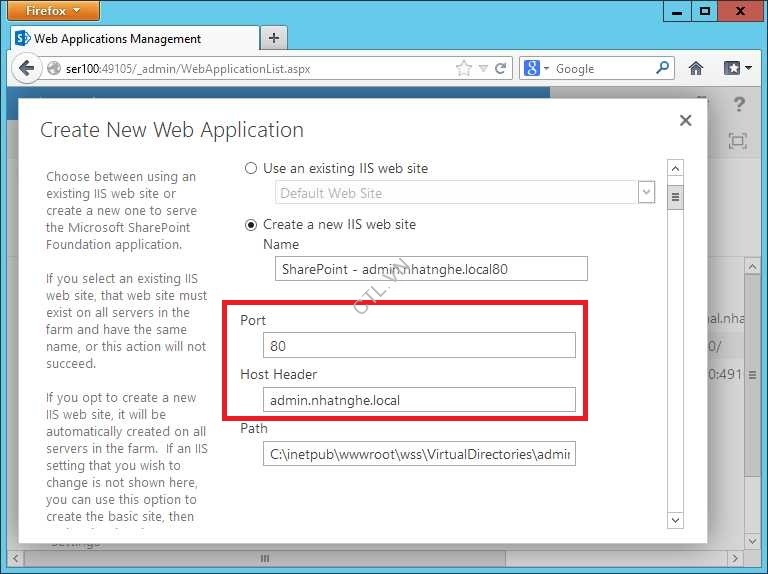Close the Create New Web Application dialog
The height and width of the screenshot is (574, 768).
[685, 120]
